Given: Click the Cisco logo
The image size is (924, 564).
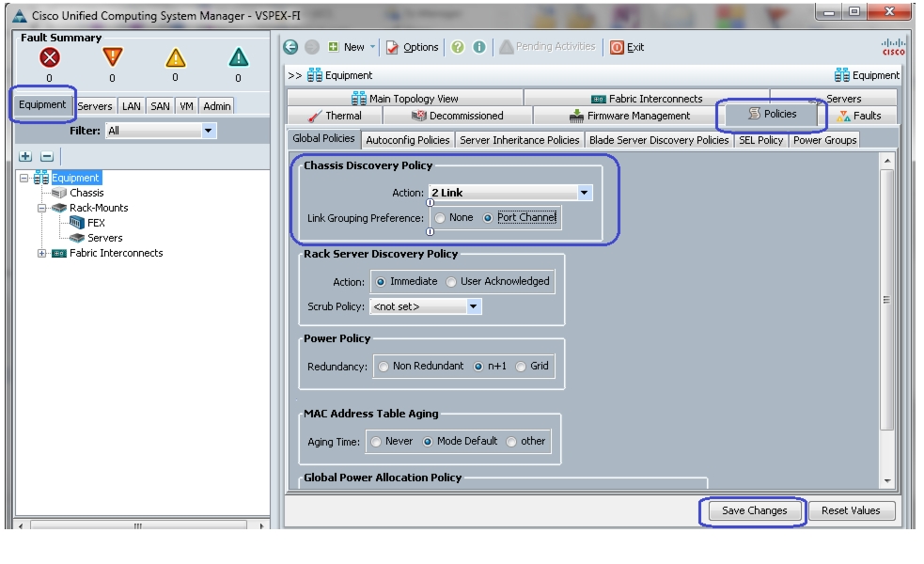Looking at the screenshot, I should click(x=893, y=47).
